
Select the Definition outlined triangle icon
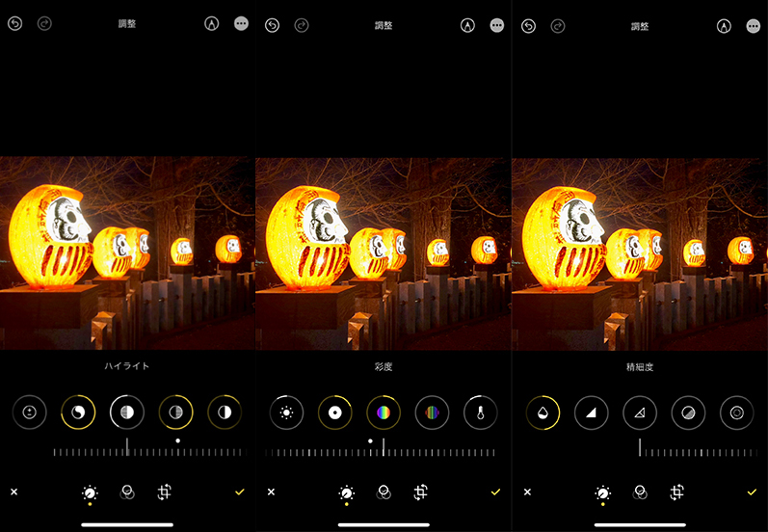tap(640, 412)
